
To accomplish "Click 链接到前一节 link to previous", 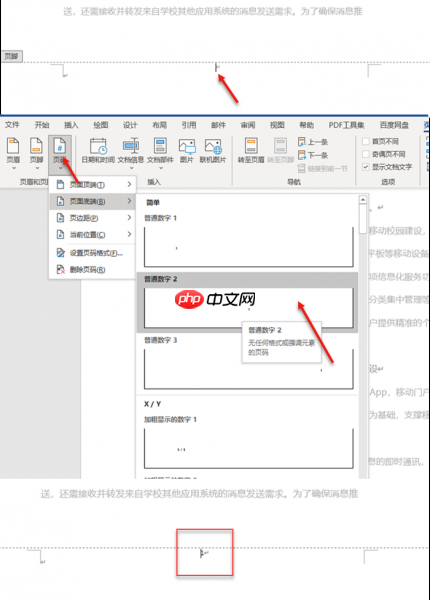I will point(322,168).
